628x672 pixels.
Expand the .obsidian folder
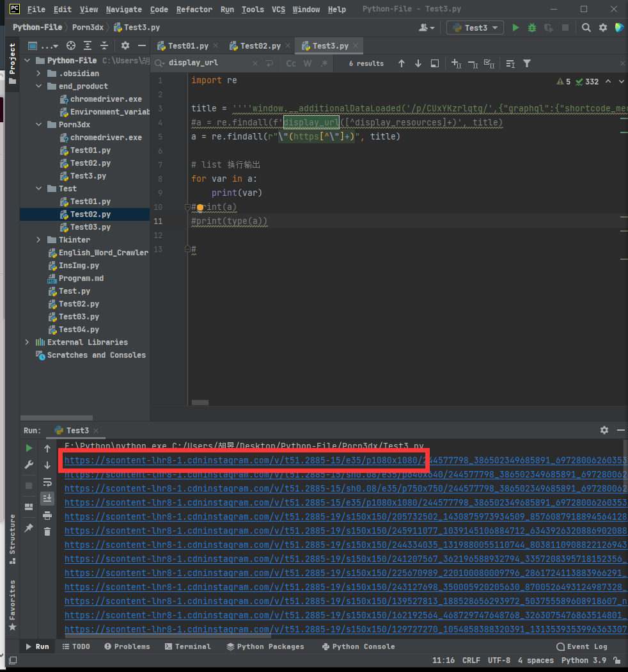[39, 74]
